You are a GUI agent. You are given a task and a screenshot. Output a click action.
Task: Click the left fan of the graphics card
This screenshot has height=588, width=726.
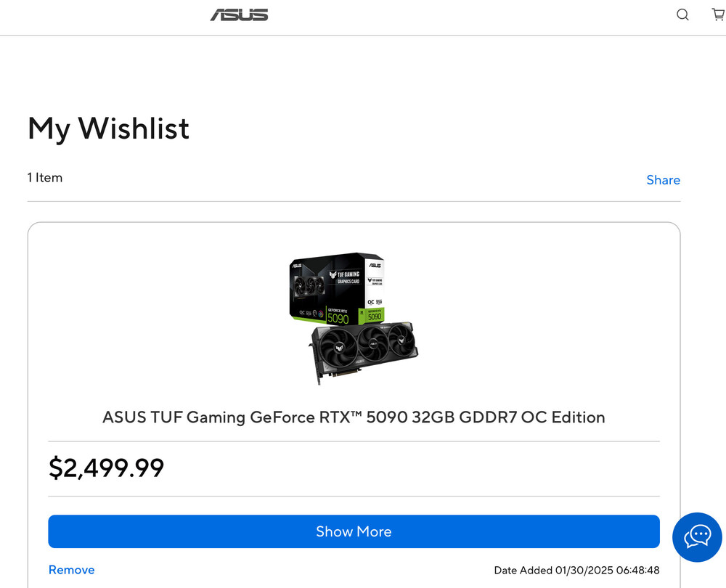coord(337,351)
